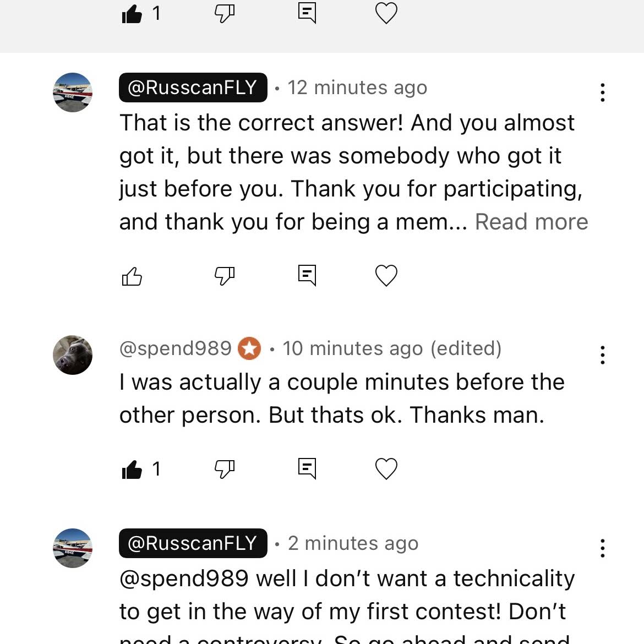Heart spend989's comment
Screen dimensions: 644x644
(386, 469)
